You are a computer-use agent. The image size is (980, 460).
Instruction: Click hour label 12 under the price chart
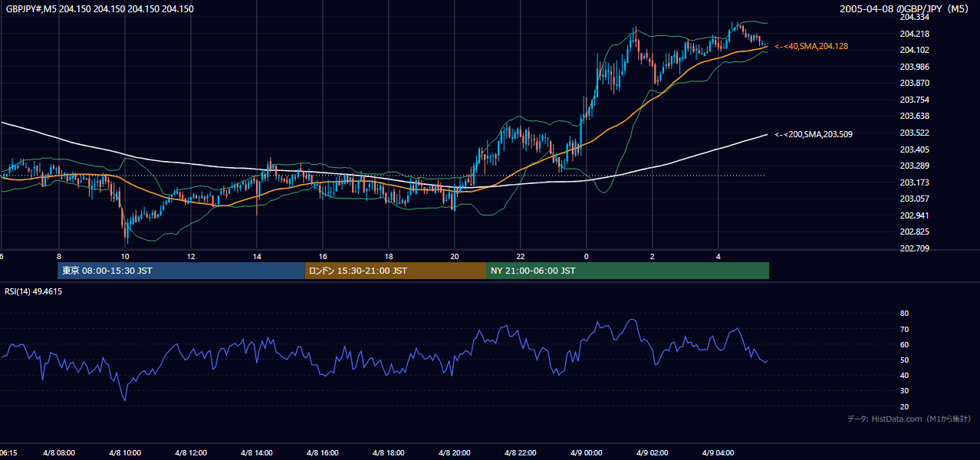[x=190, y=256]
